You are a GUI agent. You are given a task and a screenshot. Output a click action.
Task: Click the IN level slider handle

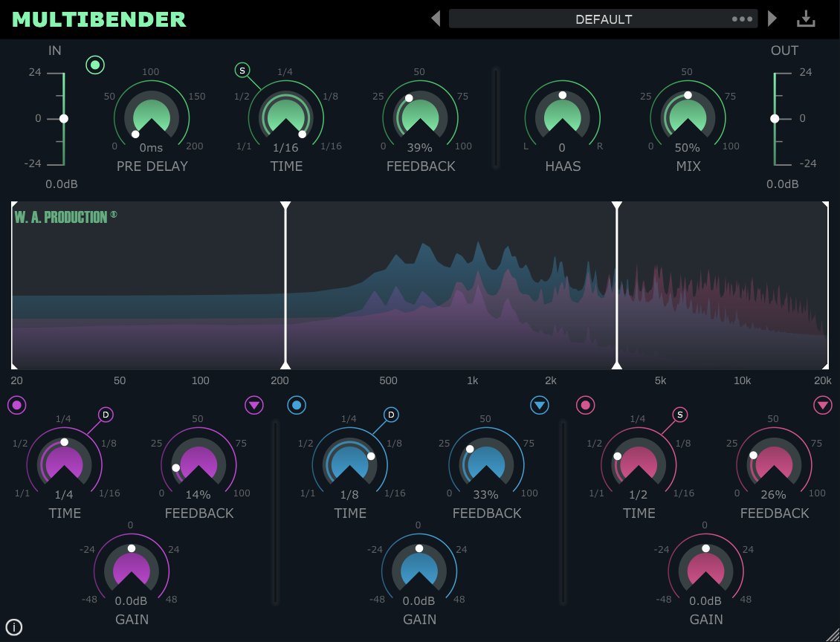pyautogui.click(x=64, y=118)
